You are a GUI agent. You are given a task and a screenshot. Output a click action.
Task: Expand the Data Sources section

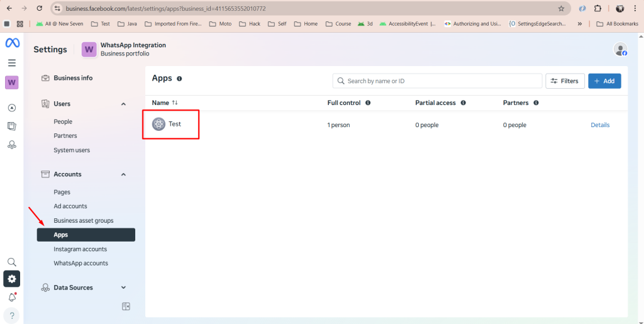tap(123, 288)
